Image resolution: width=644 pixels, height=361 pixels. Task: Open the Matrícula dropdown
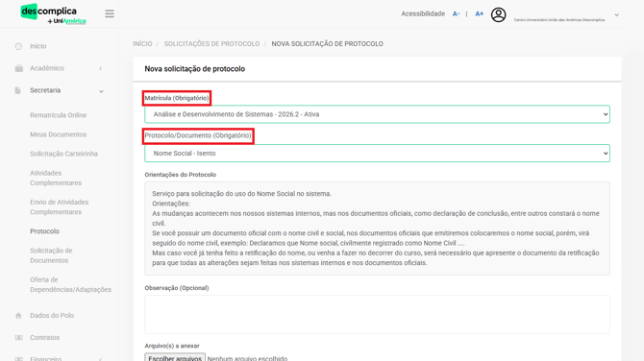point(377,114)
